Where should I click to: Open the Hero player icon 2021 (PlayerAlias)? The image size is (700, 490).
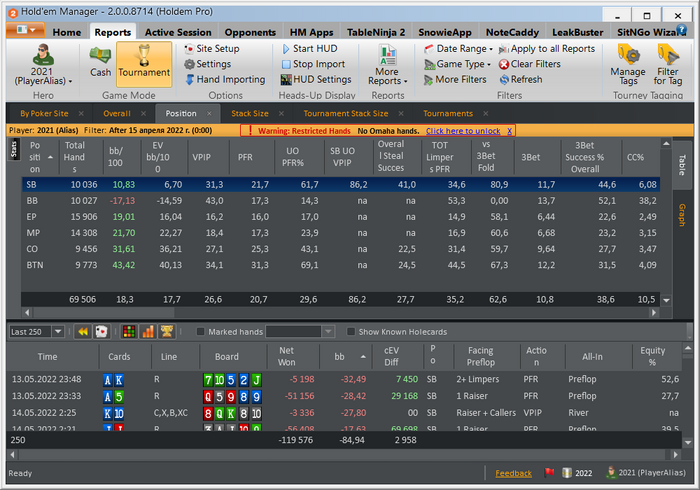click(43, 65)
